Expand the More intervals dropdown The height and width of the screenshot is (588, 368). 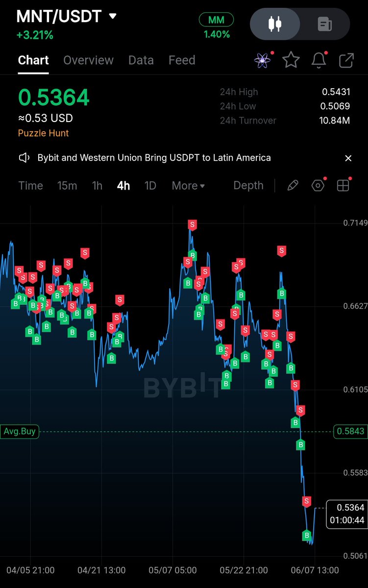pyautogui.click(x=188, y=186)
